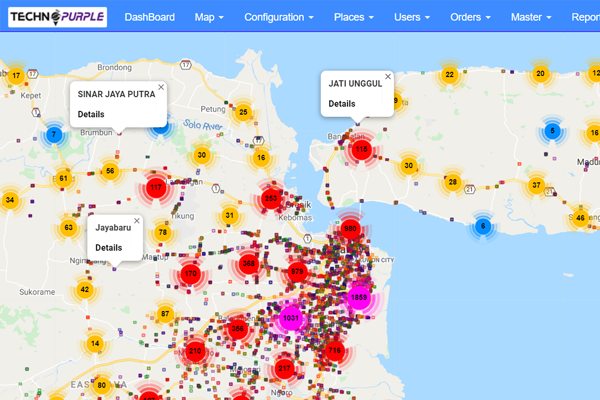Expand the Orders dropdown menu
This screenshot has height=400, width=600.
coord(470,17)
